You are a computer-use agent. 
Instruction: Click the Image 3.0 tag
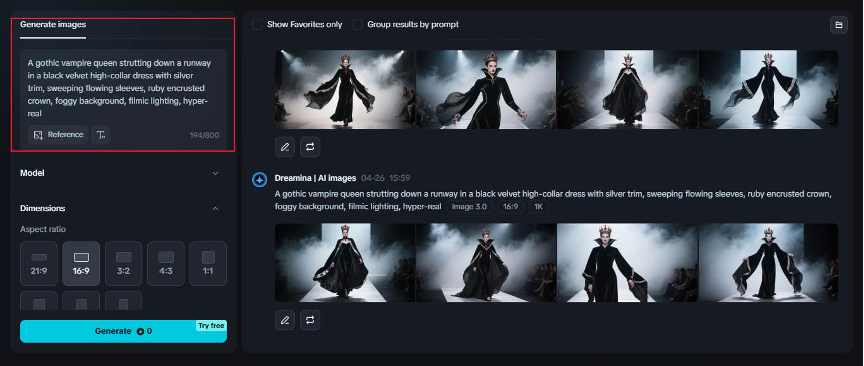(x=469, y=207)
